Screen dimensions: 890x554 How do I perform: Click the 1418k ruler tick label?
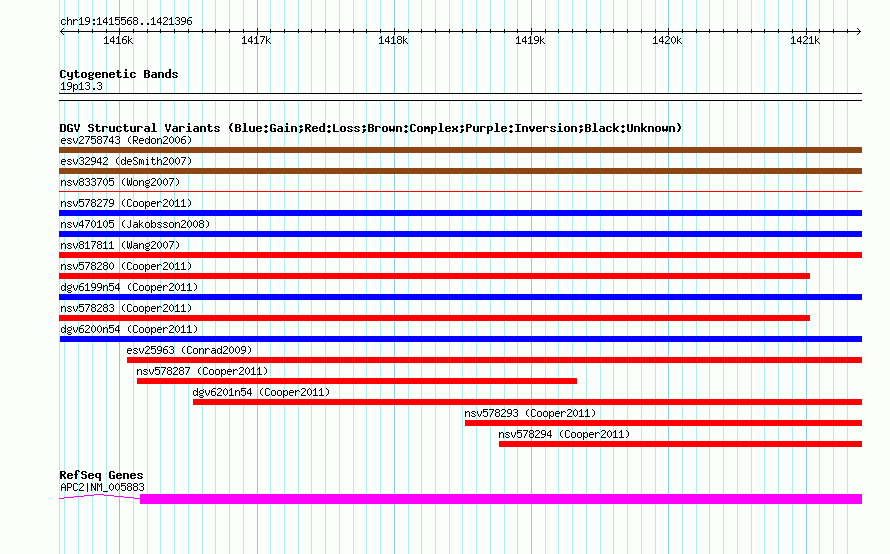click(x=393, y=40)
